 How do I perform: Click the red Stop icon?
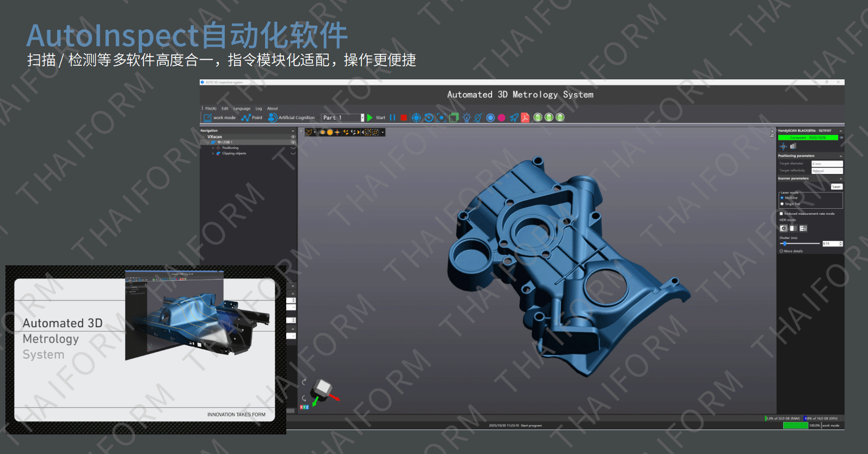click(403, 117)
